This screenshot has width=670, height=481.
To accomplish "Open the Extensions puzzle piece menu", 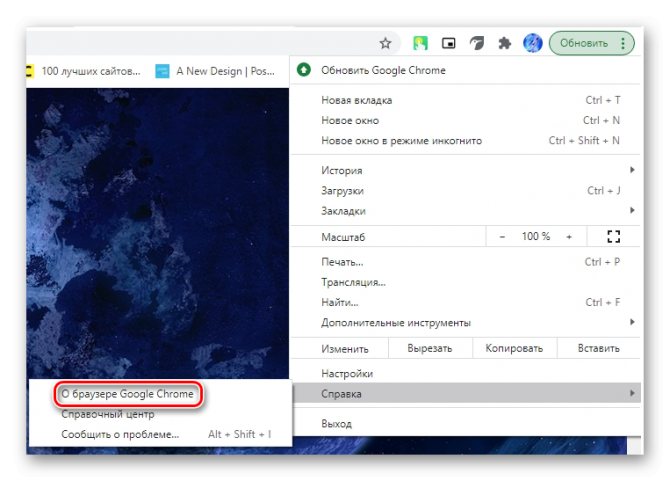I will click(505, 43).
